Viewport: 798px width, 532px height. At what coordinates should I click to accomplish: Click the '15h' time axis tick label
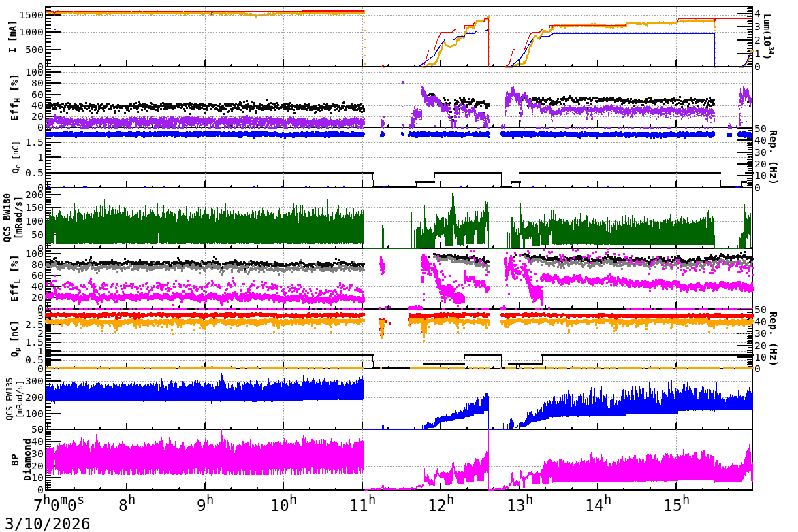[676, 504]
